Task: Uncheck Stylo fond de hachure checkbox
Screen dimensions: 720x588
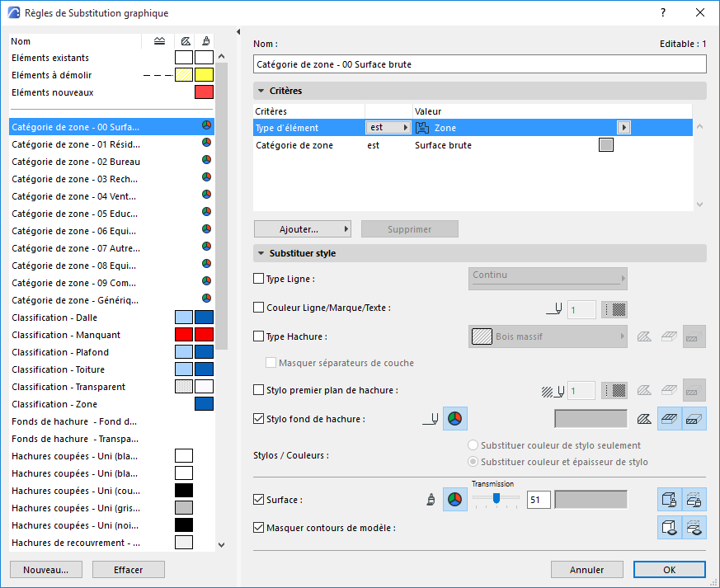Action: (258, 419)
